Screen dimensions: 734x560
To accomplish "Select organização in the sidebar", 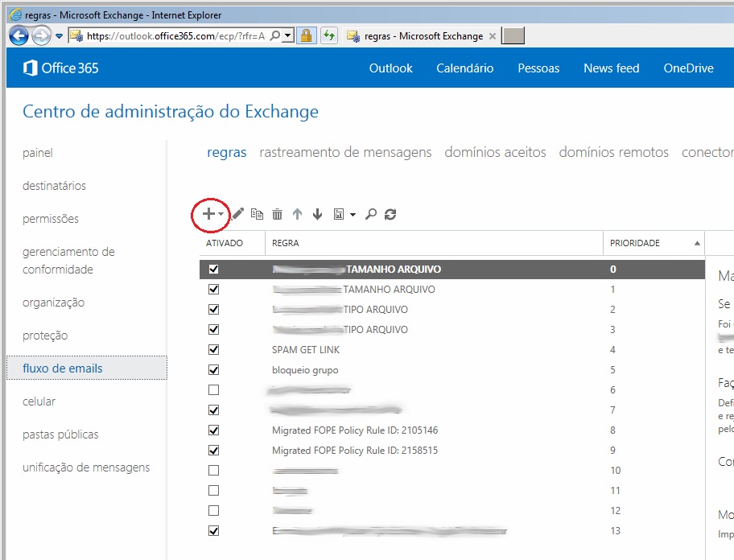I will 53,303.
